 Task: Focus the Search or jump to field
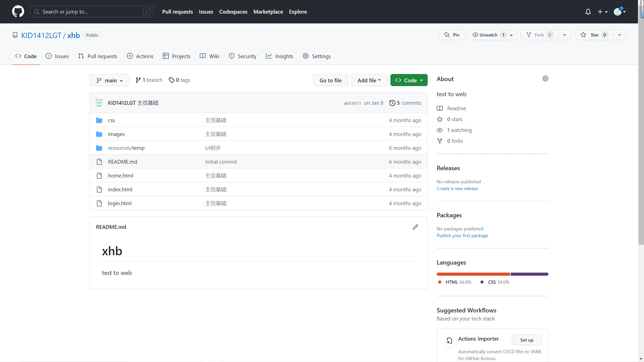(92, 12)
